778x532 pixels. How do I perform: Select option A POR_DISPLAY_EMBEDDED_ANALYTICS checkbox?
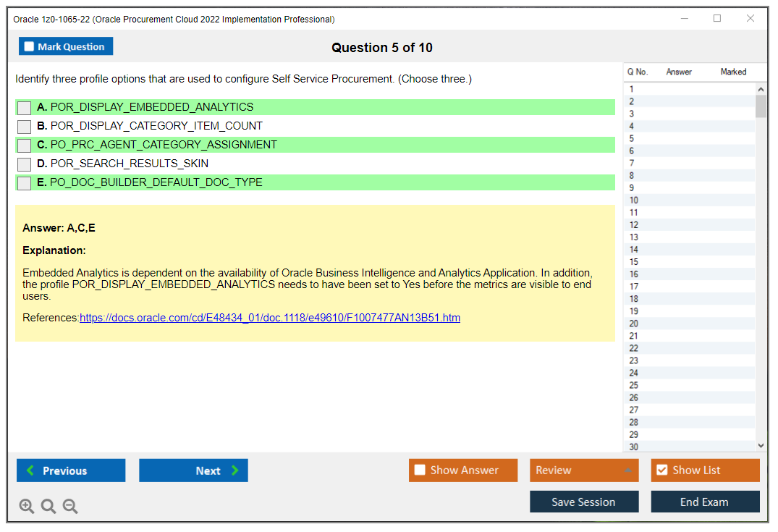[25, 108]
